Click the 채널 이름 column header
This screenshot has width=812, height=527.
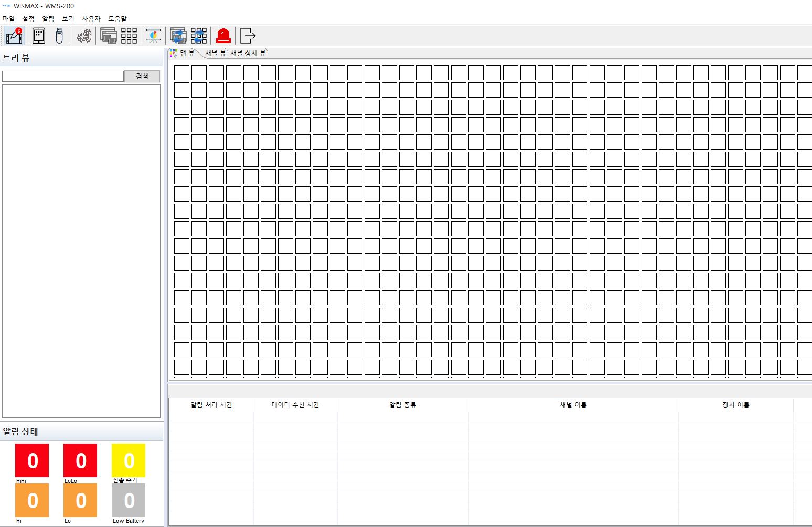click(x=573, y=405)
